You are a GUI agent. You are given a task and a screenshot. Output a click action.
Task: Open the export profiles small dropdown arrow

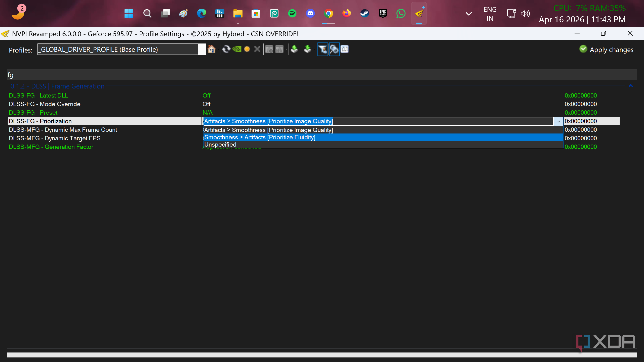click(301, 49)
